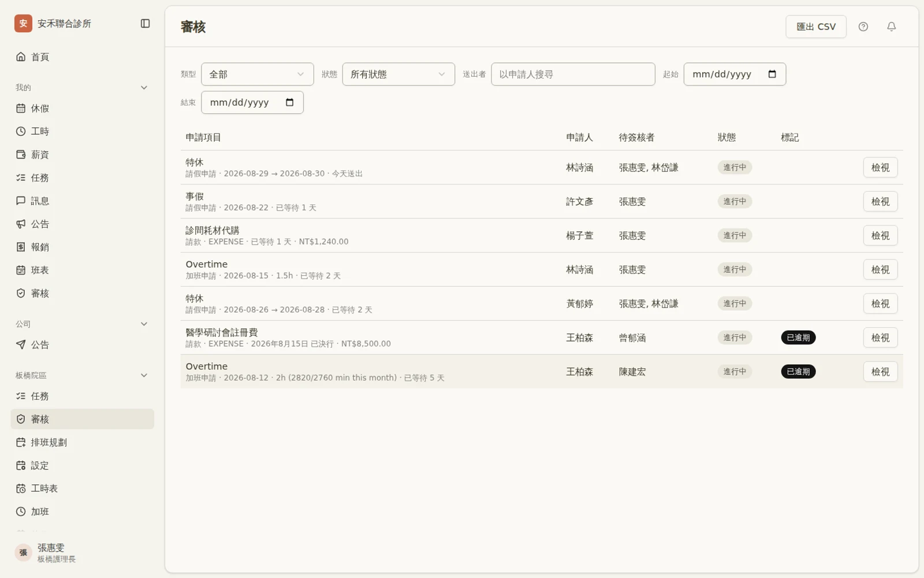
Task: Open 公告 under 公司 section
Action: pos(83,345)
